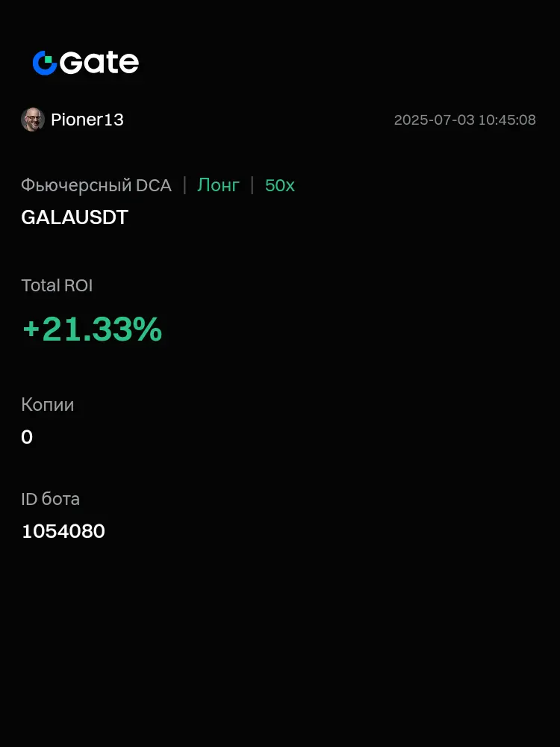This screenshot has width=560, height=747.
Task: Click the Gate wordmark text
Action: click(99, 63)
